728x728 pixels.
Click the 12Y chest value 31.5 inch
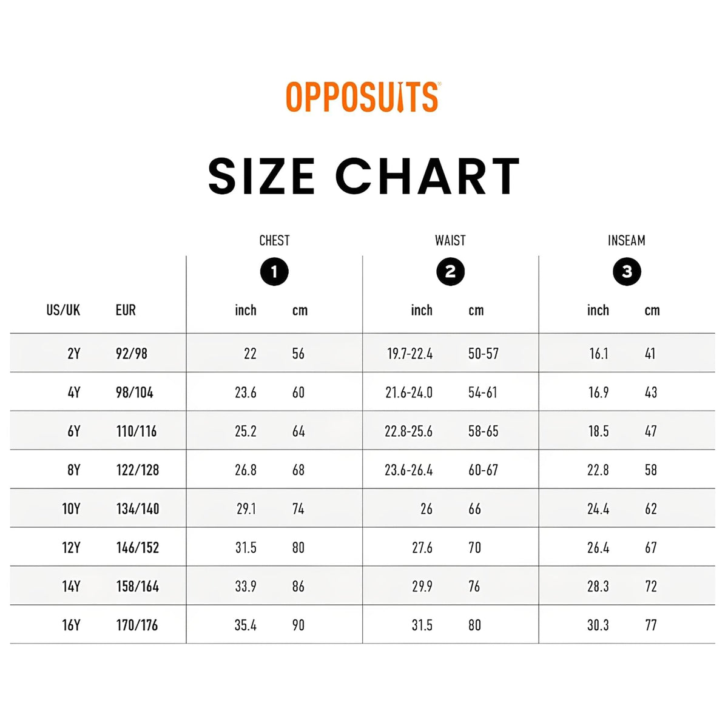point(246,548)
